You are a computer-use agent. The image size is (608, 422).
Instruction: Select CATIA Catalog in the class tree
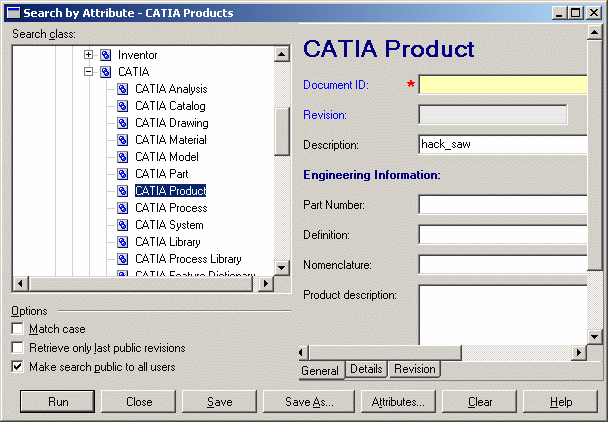pyautogui.click(x=170, y=106)
